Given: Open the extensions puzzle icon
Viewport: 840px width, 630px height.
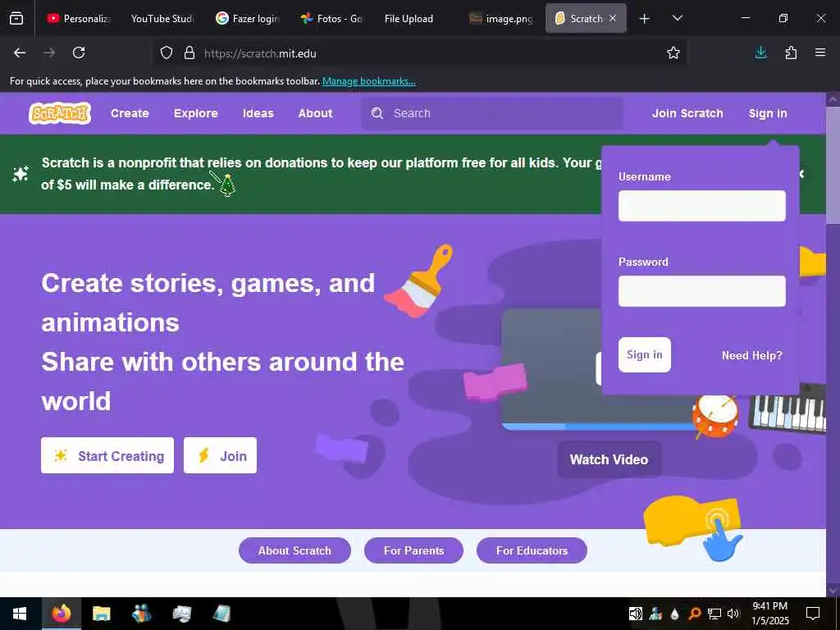Looking at the screenshot, I should (x=791, y=52).
